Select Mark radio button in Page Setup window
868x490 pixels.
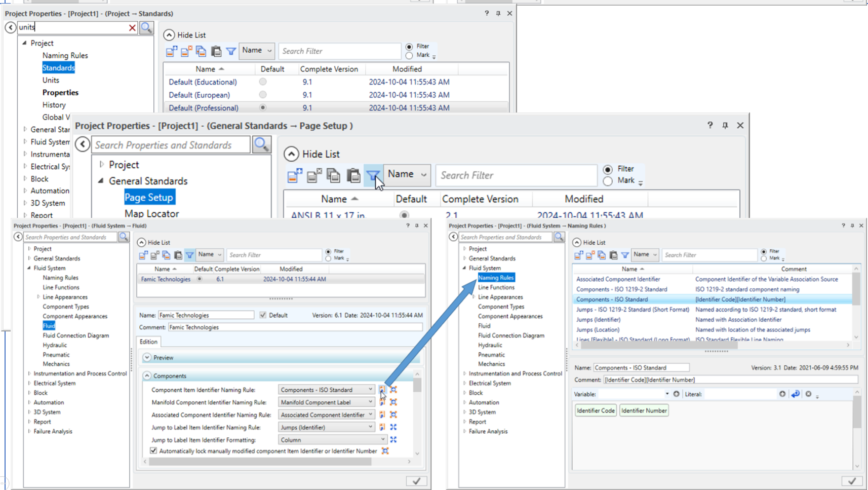608,181
